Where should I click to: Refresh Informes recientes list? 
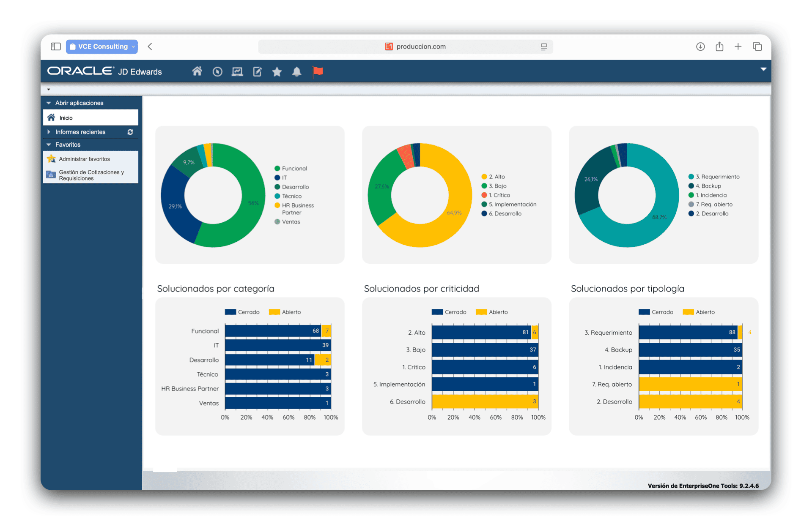(x=130, y=132)
